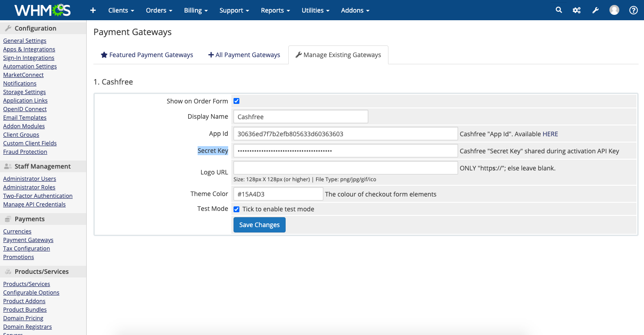
Task: Open Two-Factor Authentication link
Action: tap(38, 196)
